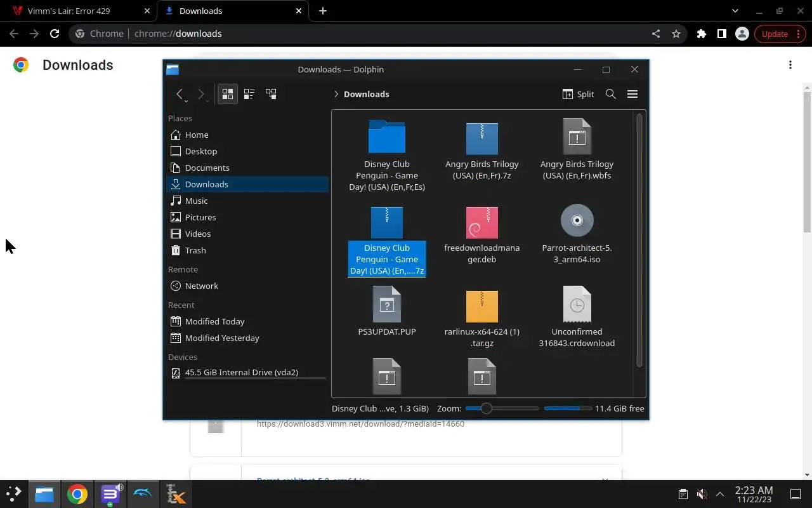Select Downloads in Places panel

tap(247, 184)
